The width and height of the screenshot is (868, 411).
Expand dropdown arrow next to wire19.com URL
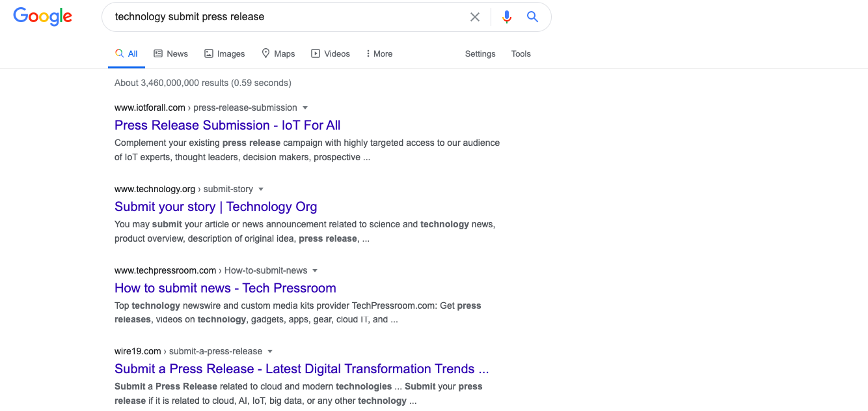coord(270,352)
